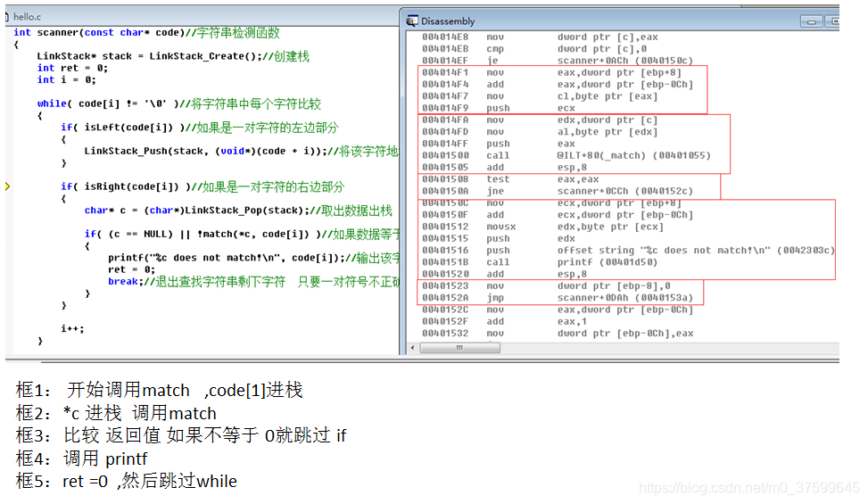Select the 'test eax,eax' row at 00401508
This screenshot has height=504, width=868.
510,179
